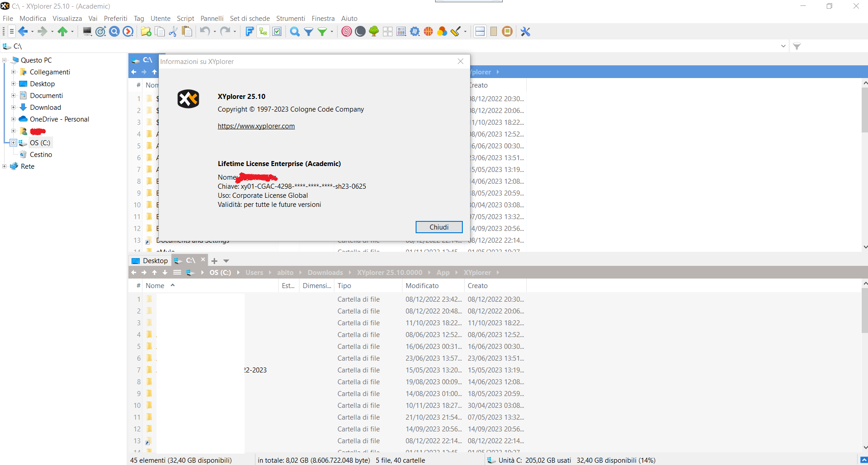Open the Set di schede menu

[x=250, y=19]
